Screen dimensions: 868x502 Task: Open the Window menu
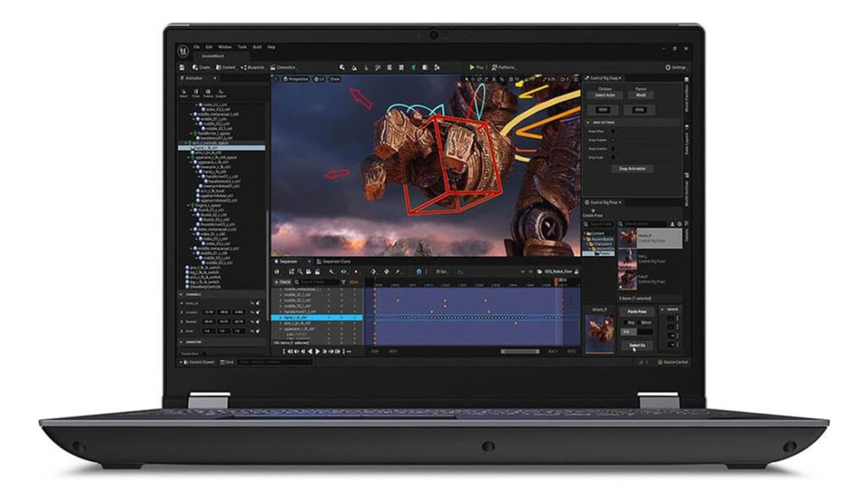[x=225, y=47]
